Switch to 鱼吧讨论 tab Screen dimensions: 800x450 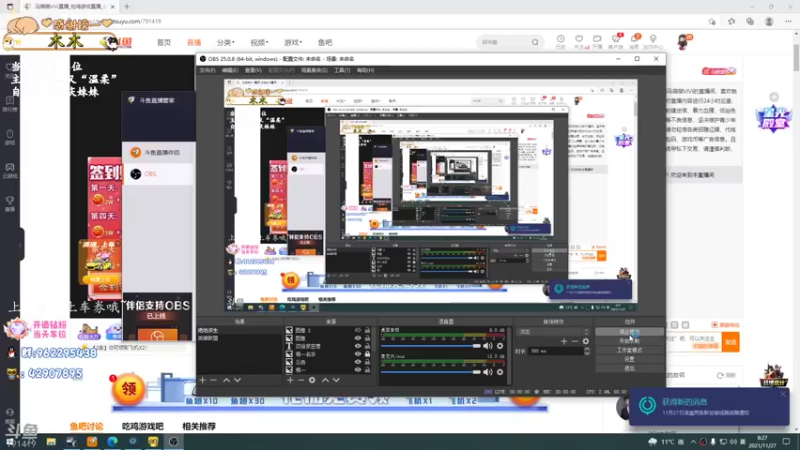[x=86, y=426]
